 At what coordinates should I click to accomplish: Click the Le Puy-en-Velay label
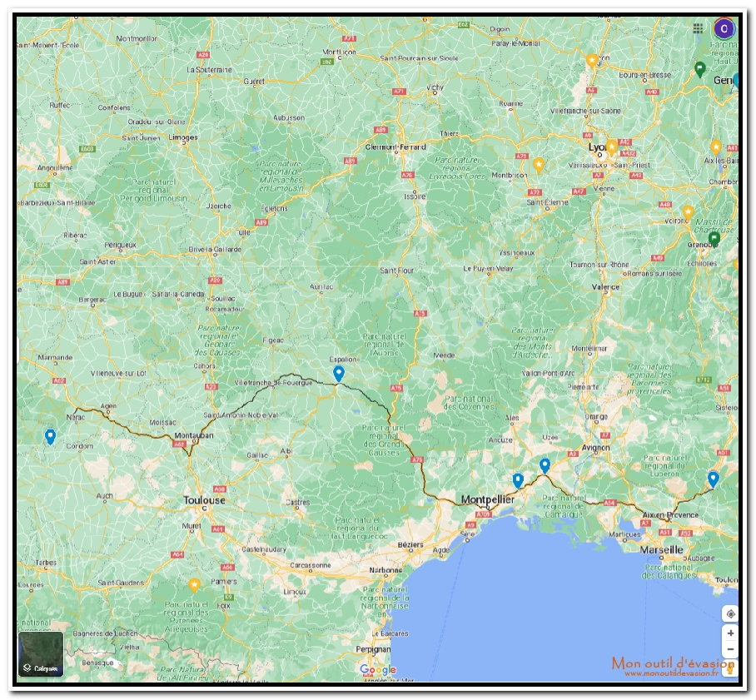(489, 269)
